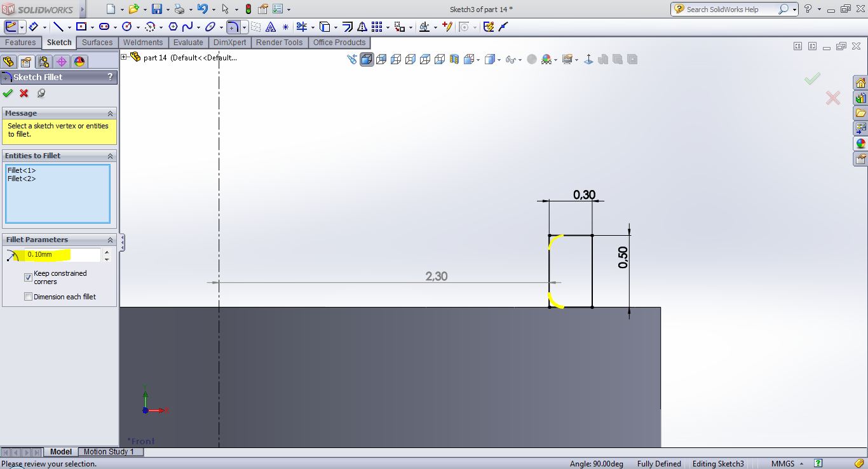The width and height of the screenshot is (868, 469).
Task: Collapse the Fillet Parameters section
Action: click(x=110, y=240)
